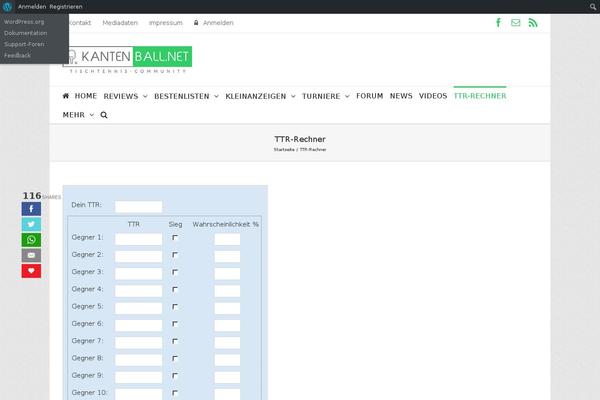The image size is (600, 400).
Task: Expand the Turniere dropdown arrow
Action: 347,96
